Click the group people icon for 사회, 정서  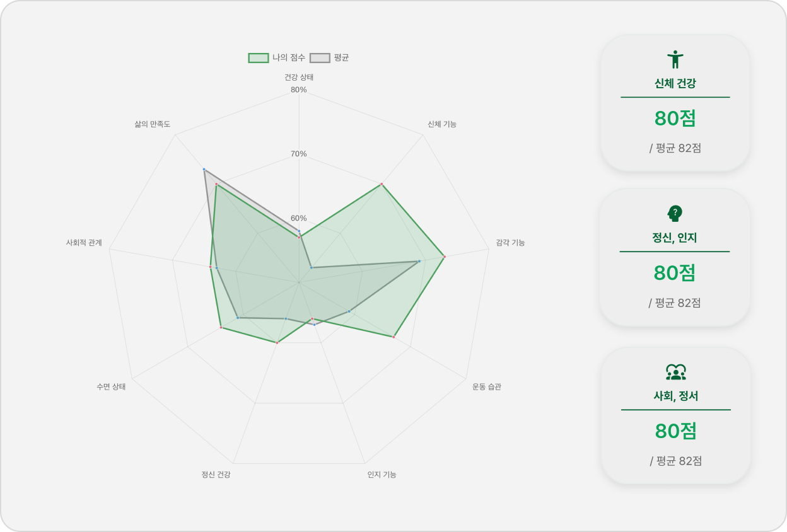tap(676, 372)
